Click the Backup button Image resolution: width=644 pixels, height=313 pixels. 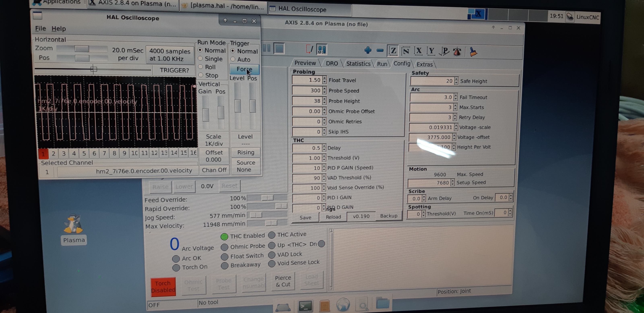(388, 216)
